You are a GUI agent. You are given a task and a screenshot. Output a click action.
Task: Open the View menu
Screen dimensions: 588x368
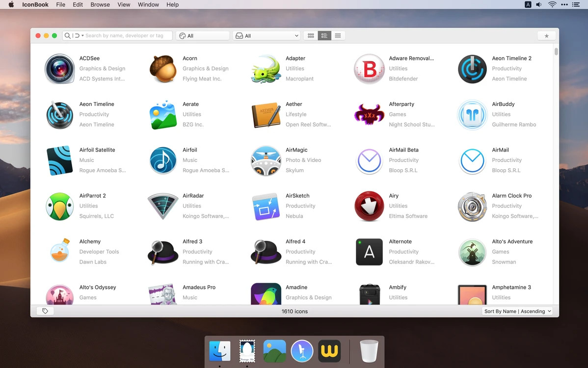[x=124, y=4]
